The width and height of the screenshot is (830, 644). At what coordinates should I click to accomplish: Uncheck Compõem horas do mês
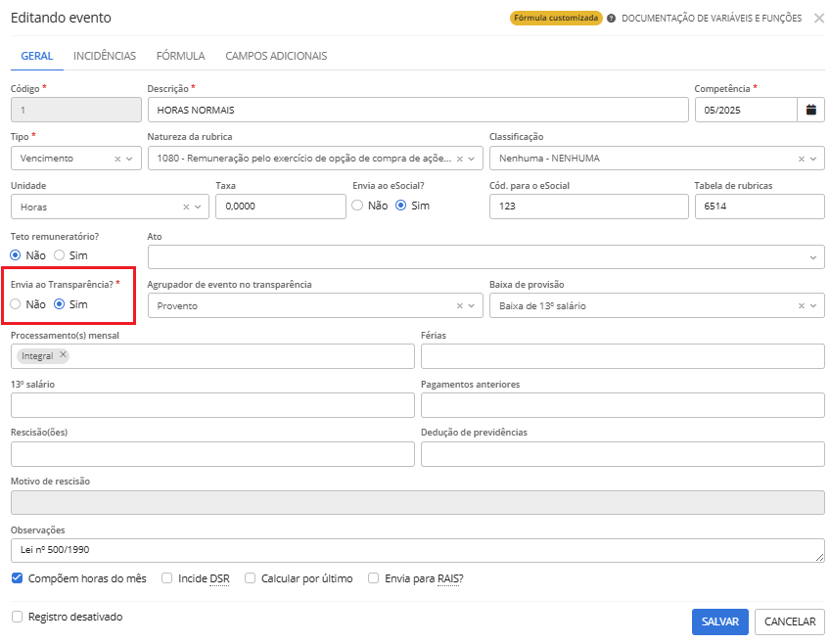(17, 578)
